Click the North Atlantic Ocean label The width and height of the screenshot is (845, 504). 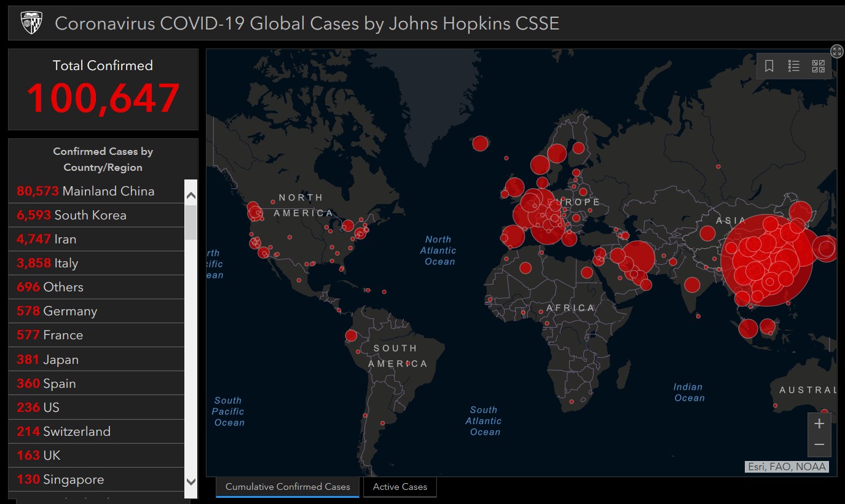tap(438, 250)
